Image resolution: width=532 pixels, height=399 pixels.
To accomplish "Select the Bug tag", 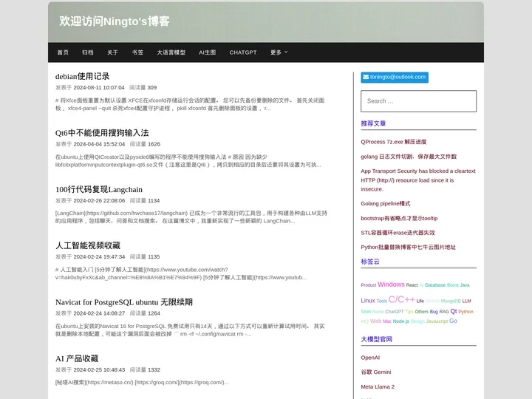I will (434, 312).
